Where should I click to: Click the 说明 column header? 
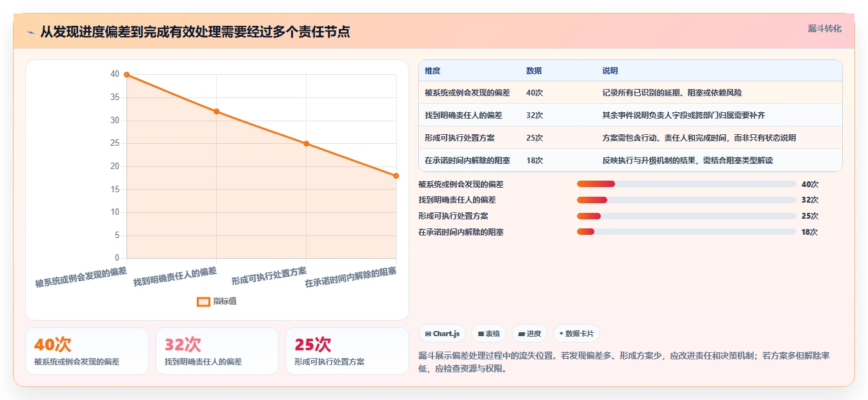(x=610, y=71)
